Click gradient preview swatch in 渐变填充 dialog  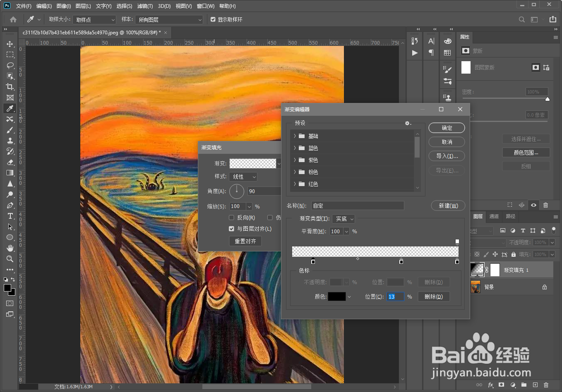(253, 163)
